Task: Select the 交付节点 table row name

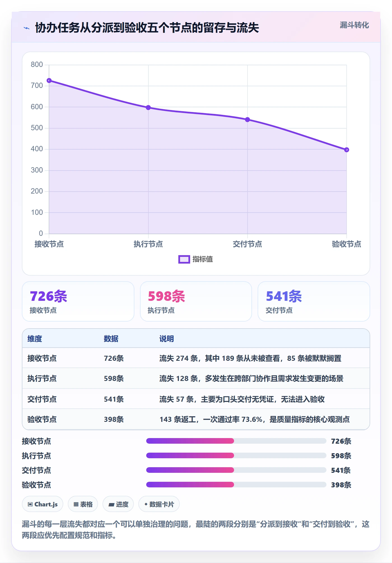Action: (42, 399)
